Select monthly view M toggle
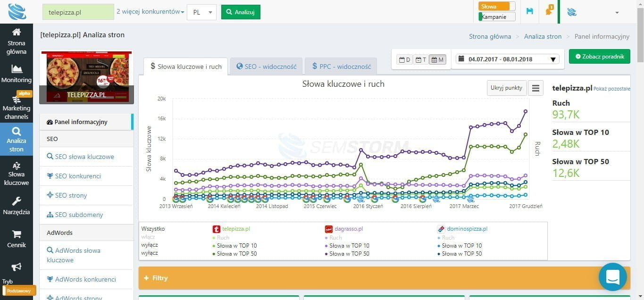 tap(437, 60)
